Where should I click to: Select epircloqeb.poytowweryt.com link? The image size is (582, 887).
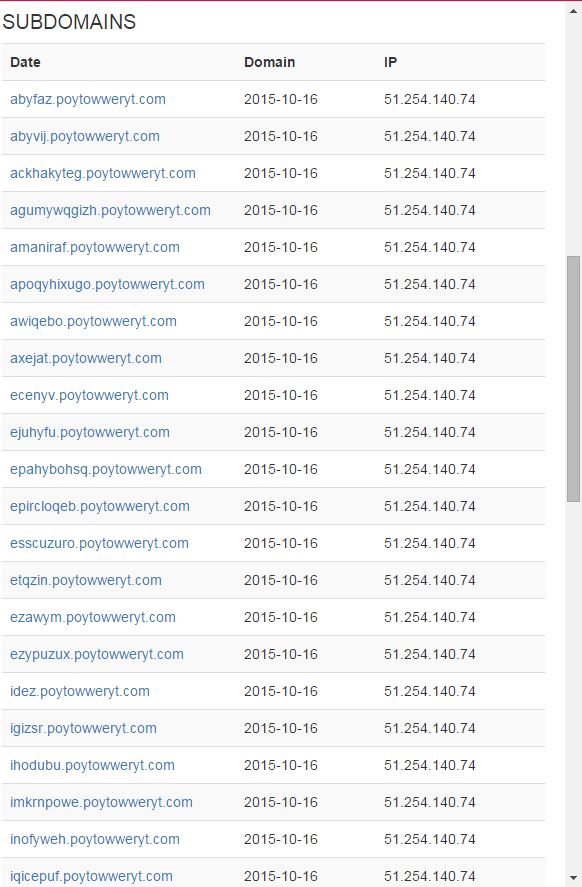pos(100,506)
